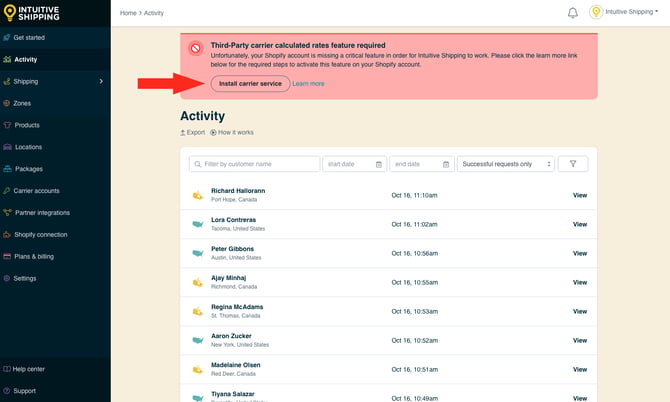Image resolution: width=670 pixels, height=402 pixels.
Task: Click the Help center book icon
Action: (x=6, y=369)
